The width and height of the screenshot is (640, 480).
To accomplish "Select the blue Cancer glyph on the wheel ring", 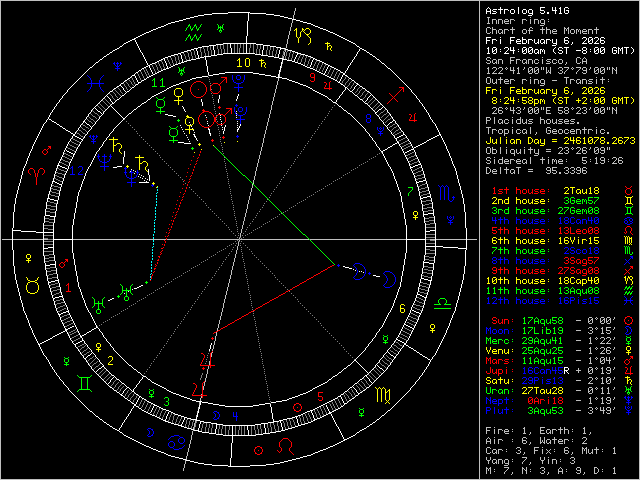I will pos(176,442).
